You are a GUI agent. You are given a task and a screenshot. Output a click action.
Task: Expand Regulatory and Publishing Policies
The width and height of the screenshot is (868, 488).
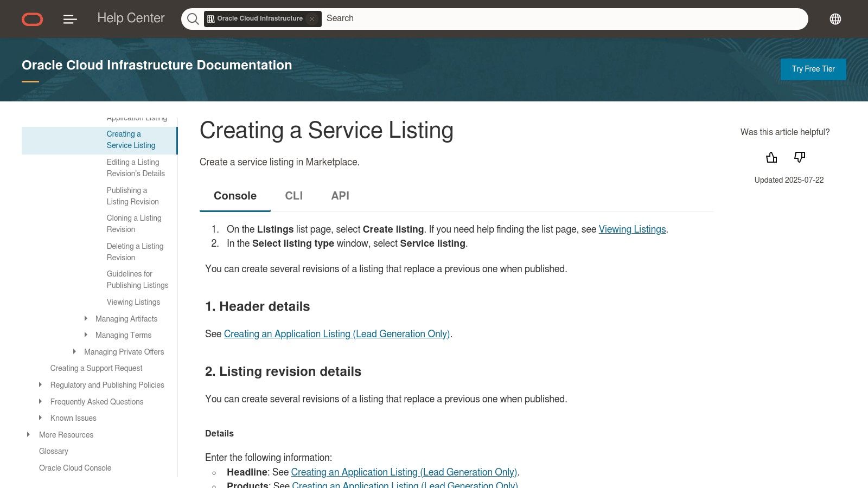(40, 384)
